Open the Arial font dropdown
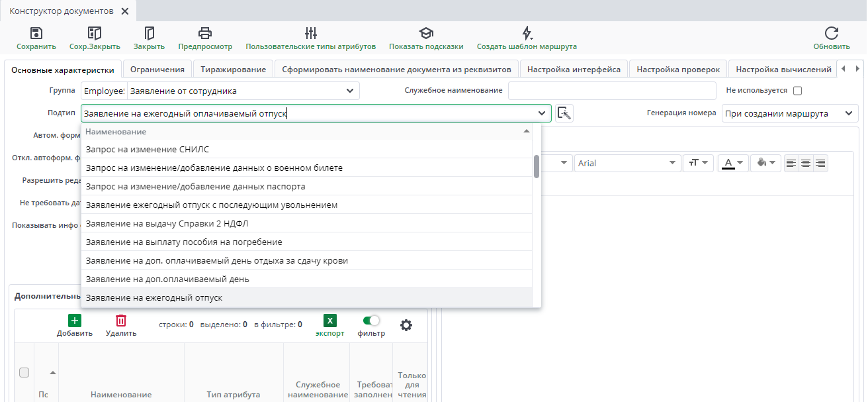868x402 pixels. (x=627, y=163)
